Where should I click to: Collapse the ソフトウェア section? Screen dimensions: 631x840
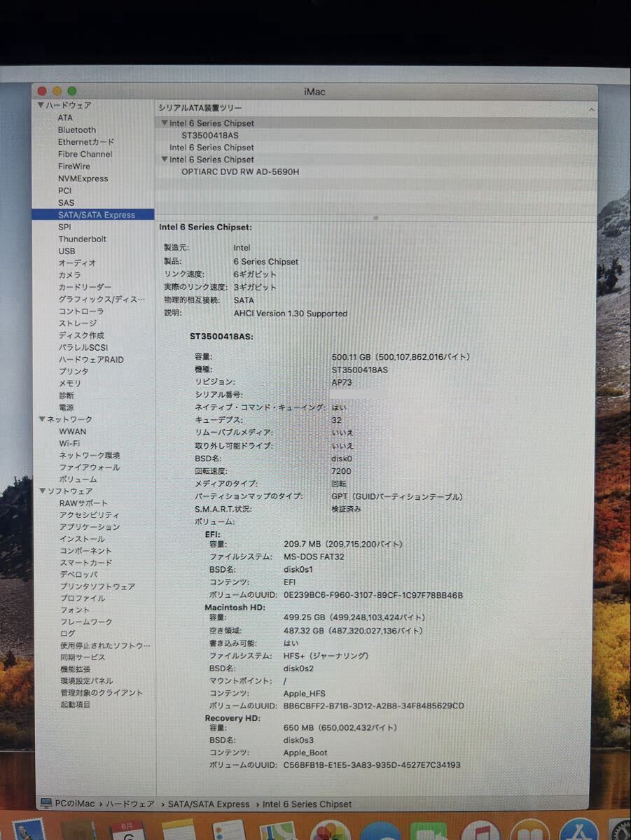point(41,491)
